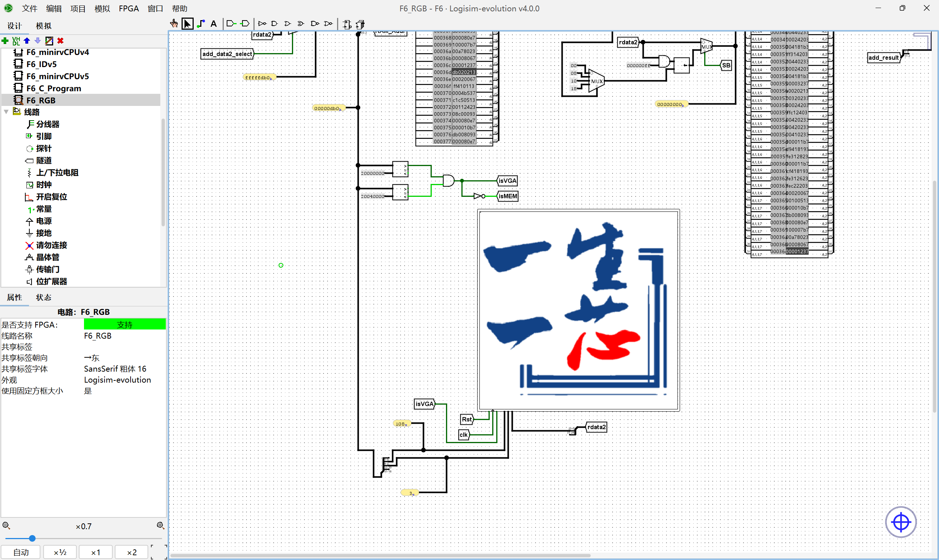Select the wiring tool
Screen dimensions: 939x560
tap(201, 24)
